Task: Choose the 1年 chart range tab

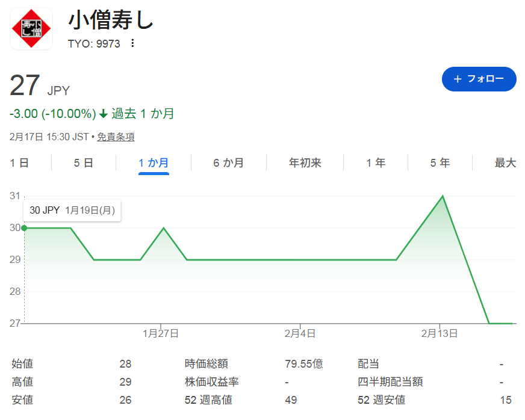Action: pyautogui.click(x=375, y=163)
